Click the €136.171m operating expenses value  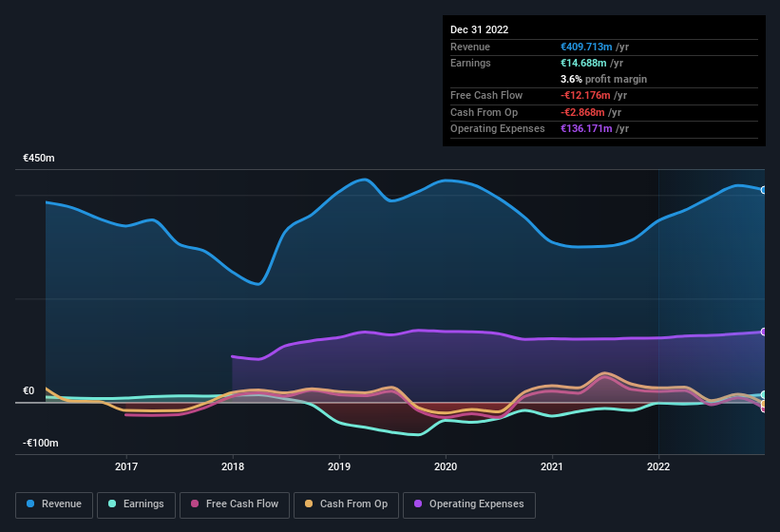[586, 129]
